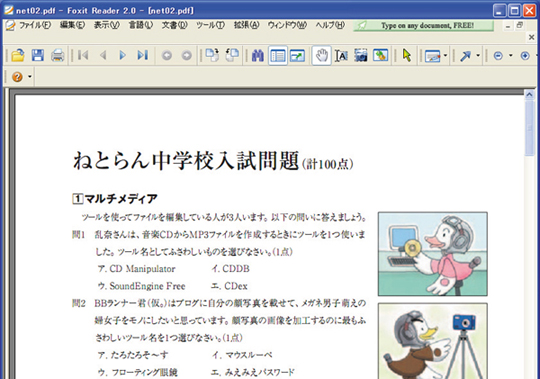Viewport: 540px width, 379px height.
Task: Click the document icon beside ファイル menu
Action: 10,25
